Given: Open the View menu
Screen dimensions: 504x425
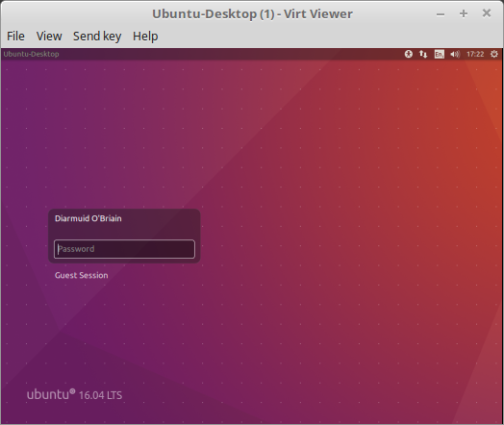Looking at the screenshot, I should point(49,36).
